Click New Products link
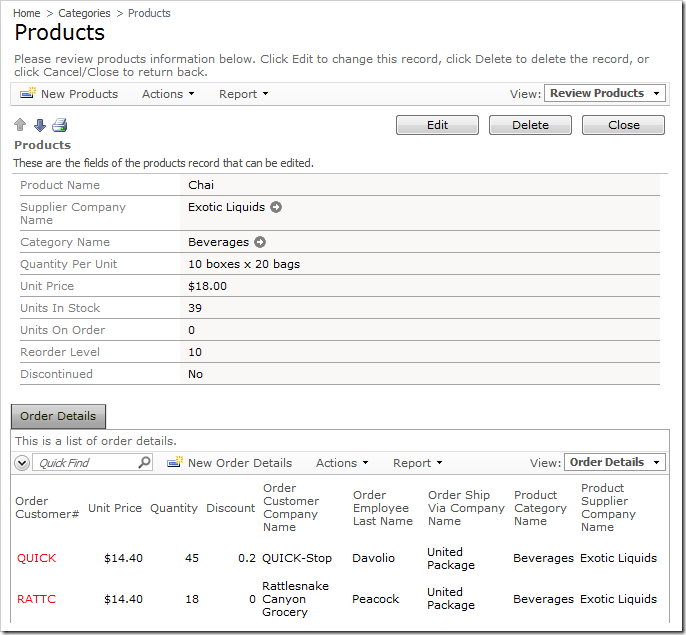 80,94
